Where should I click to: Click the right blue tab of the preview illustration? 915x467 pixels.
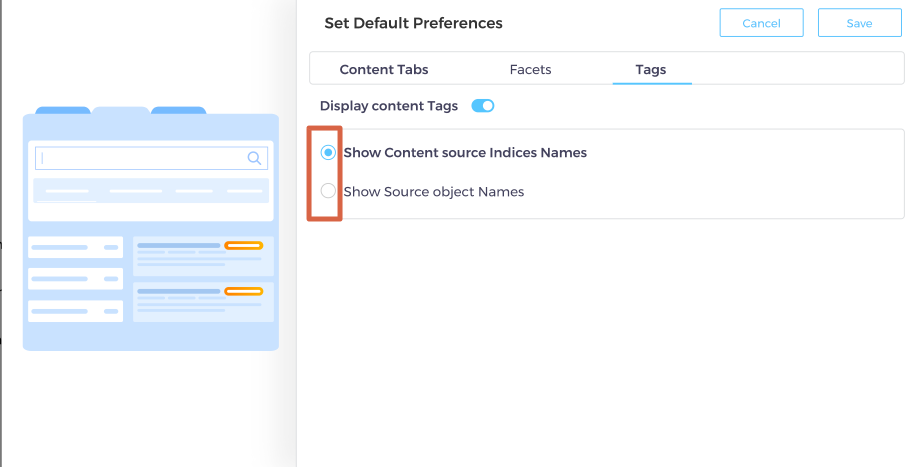click(x=179, y=111)
